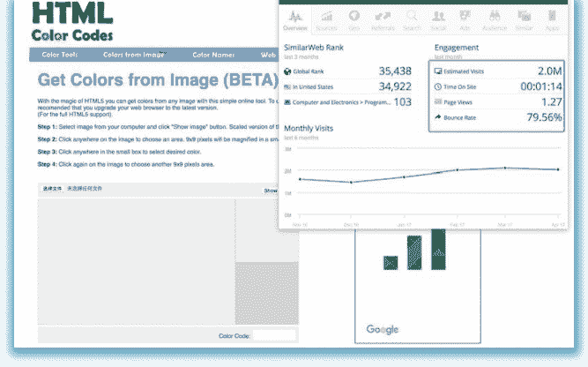The image size is (588, 367).
Task: Open the Overview tab in SimilarWeb panel
Action: (x=295, y=19)
